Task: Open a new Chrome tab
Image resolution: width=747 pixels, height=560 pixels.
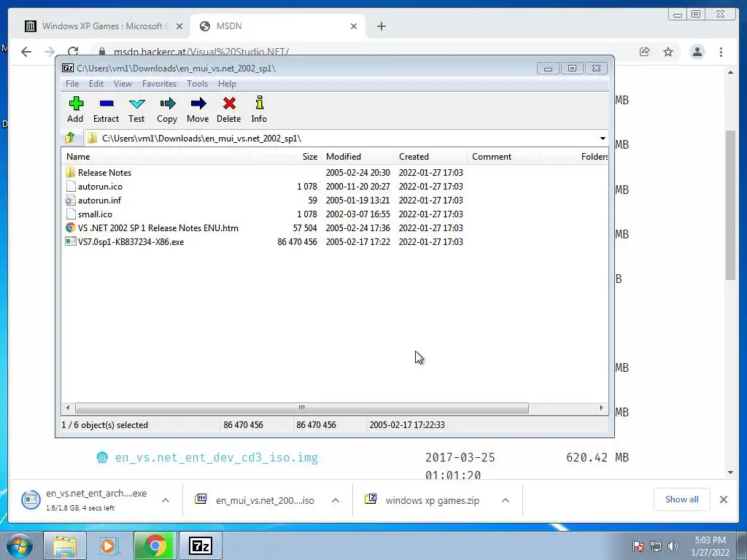Action: tap(381, 26)
